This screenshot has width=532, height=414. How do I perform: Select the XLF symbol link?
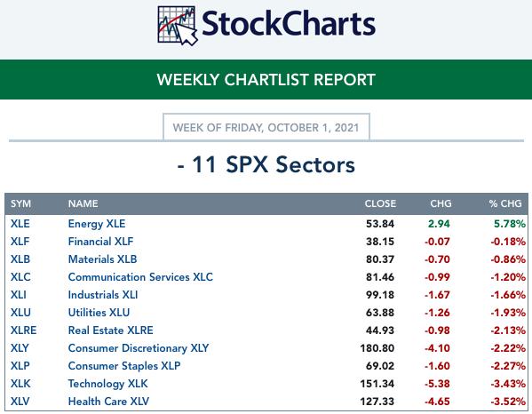tap(20, 242)
